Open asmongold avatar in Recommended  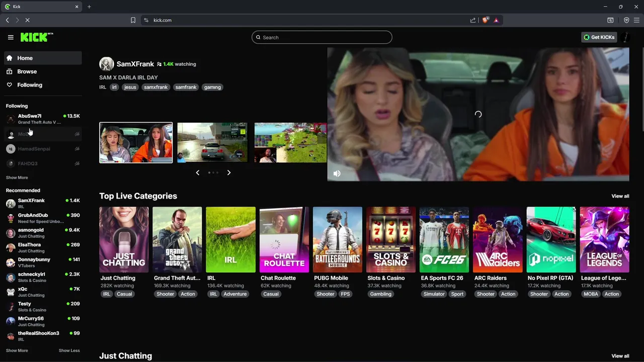tap(11, 233)
